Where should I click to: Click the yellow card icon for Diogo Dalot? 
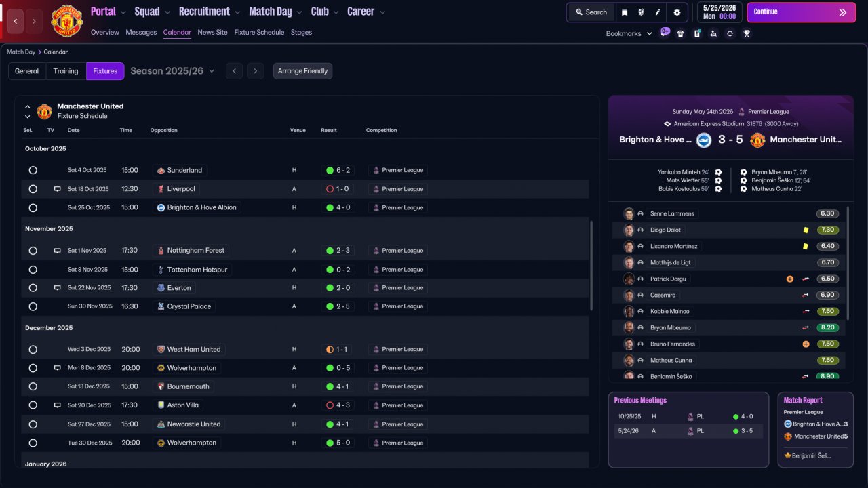[806, 230]
